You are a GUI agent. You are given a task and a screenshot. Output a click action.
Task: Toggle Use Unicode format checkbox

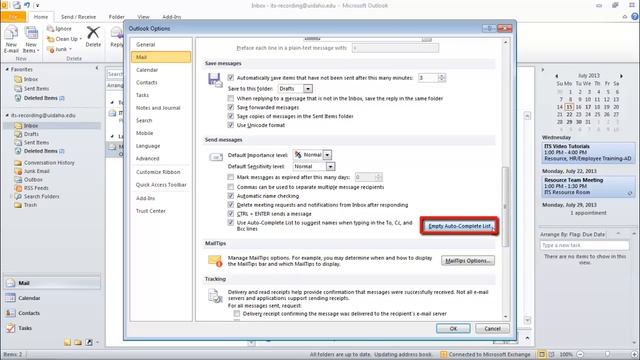click(x=231, y=125)
